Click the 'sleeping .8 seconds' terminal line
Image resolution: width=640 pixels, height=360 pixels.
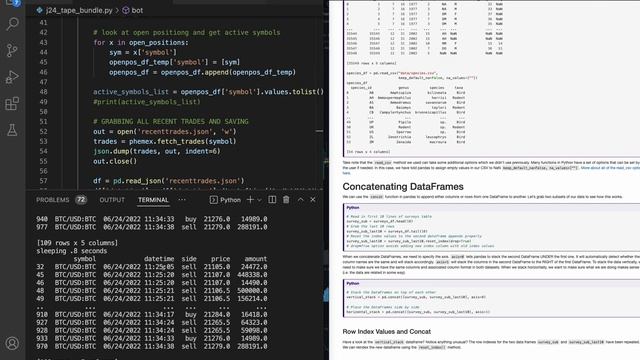tap(72, 251)
